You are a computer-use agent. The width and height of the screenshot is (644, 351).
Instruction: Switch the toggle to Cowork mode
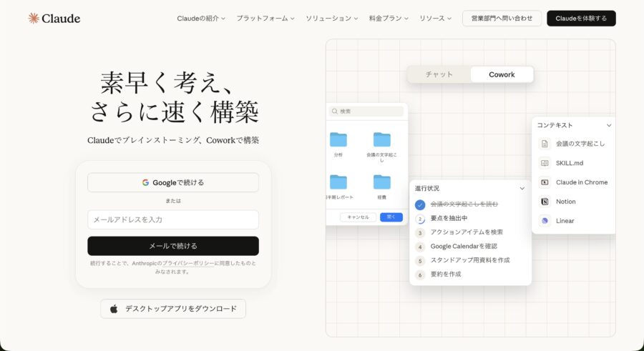(x=502, y=74)
